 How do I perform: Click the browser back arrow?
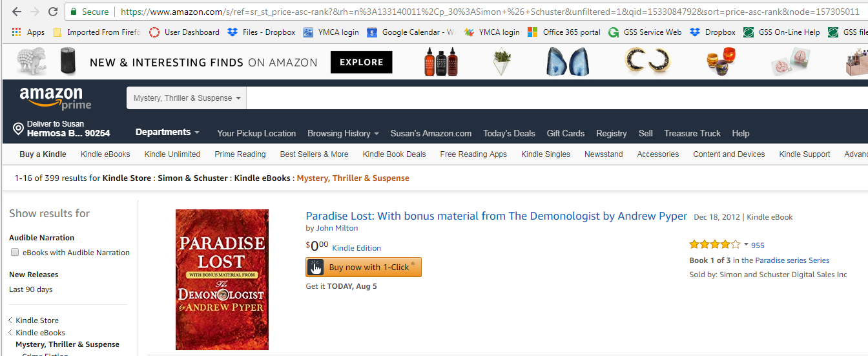coord(17,12)
